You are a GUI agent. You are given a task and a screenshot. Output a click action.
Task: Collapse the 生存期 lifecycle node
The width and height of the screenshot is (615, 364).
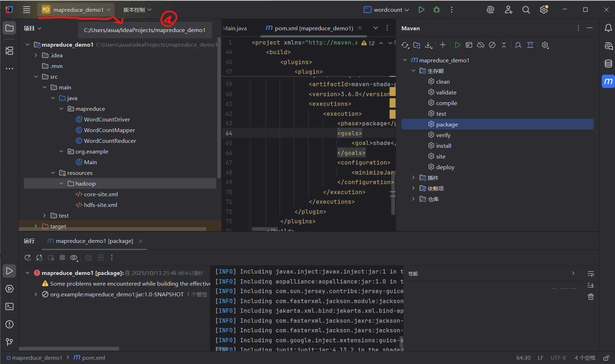[x=413, y=71]
